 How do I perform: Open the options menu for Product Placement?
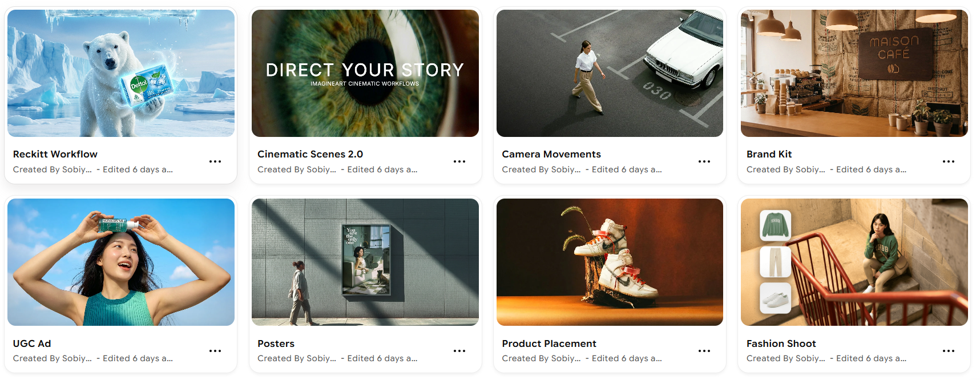click(704, 350)
